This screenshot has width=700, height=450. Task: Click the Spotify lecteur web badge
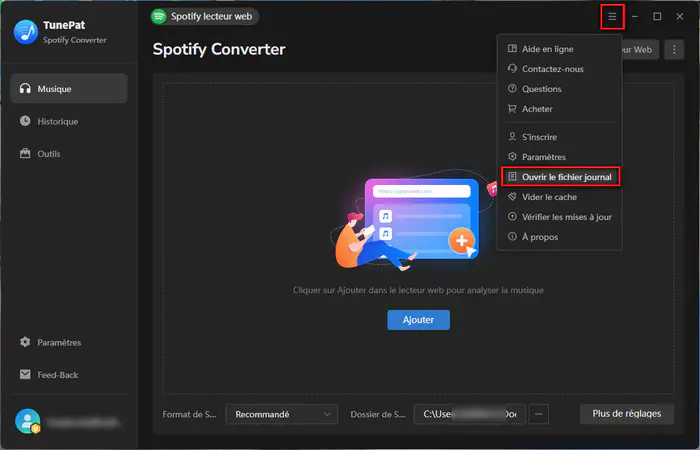[x=204, y=17]
